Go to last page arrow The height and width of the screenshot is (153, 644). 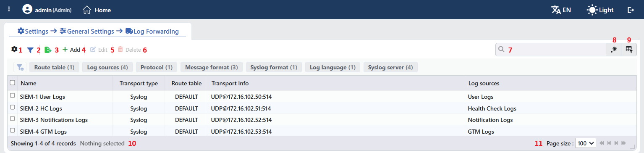click(x=623, y=143)
